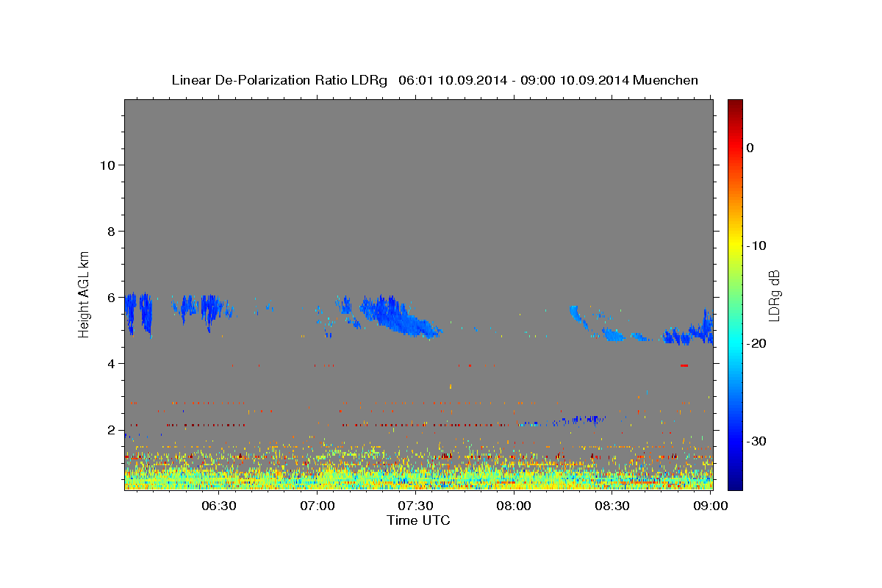Click the height tick label 8

point(111,231)
